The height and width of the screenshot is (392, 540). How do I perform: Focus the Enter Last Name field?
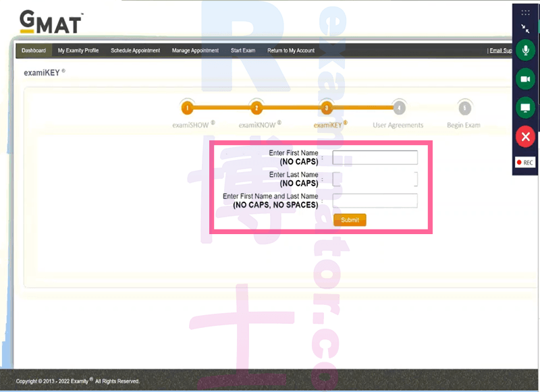375,179
